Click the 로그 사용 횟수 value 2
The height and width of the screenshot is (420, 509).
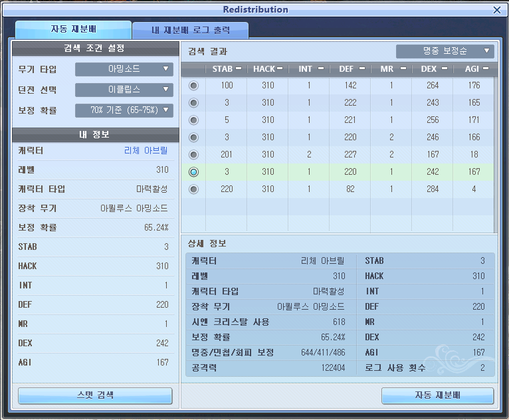(482, 367)
